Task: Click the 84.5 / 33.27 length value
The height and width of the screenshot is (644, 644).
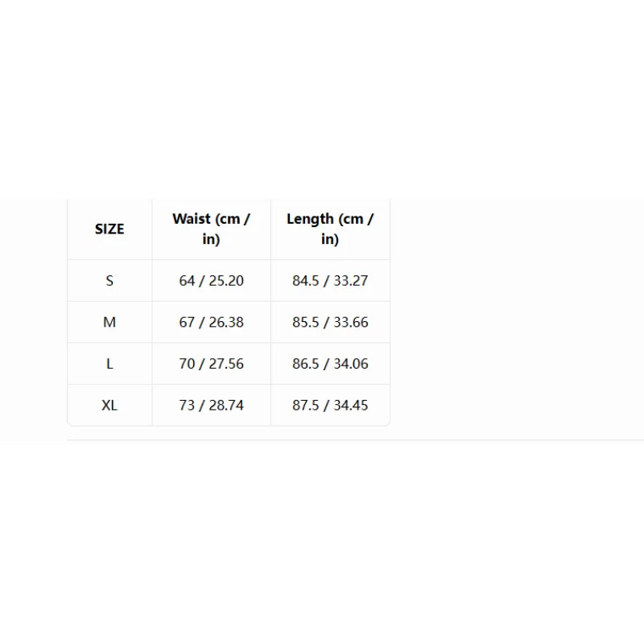Action: pos(330,280)
